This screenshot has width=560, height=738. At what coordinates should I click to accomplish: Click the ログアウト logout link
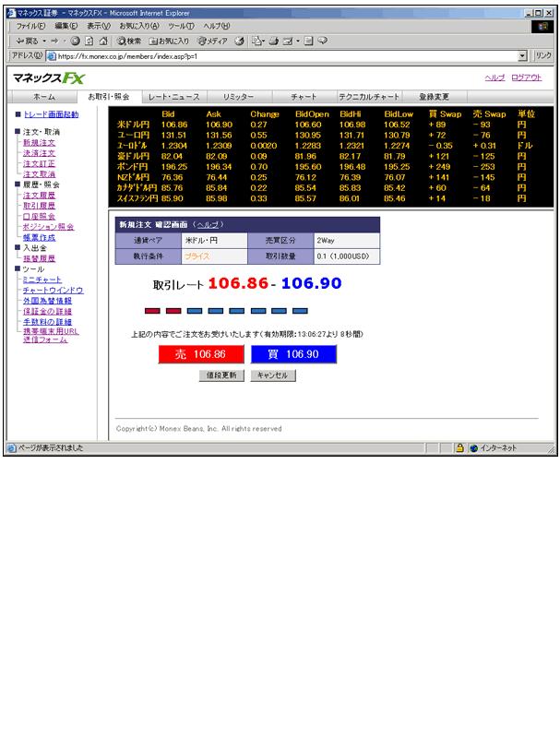click(527, 77)
